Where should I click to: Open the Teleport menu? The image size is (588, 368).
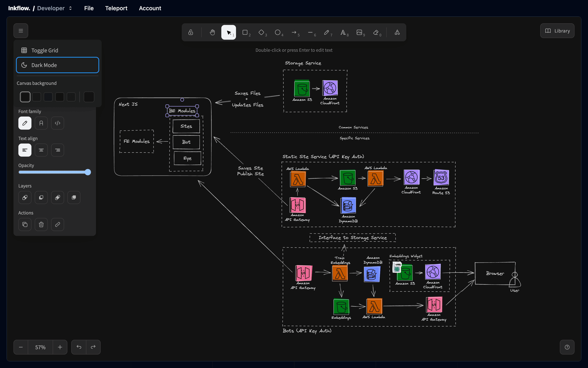(x=116, y=8)
